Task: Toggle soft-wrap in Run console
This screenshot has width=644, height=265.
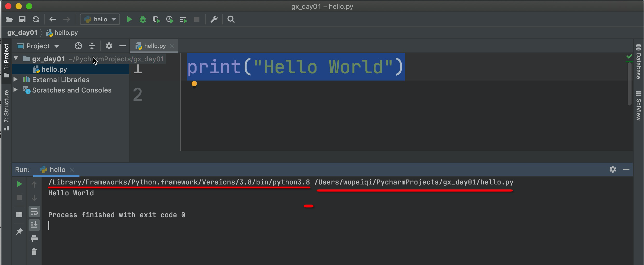Action: [x=34, y=212]
